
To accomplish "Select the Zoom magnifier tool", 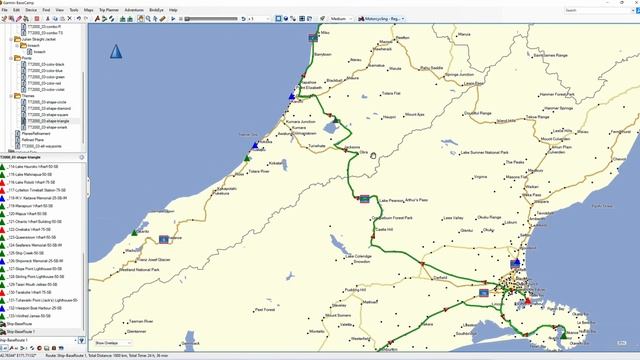I will coord(148,19).
